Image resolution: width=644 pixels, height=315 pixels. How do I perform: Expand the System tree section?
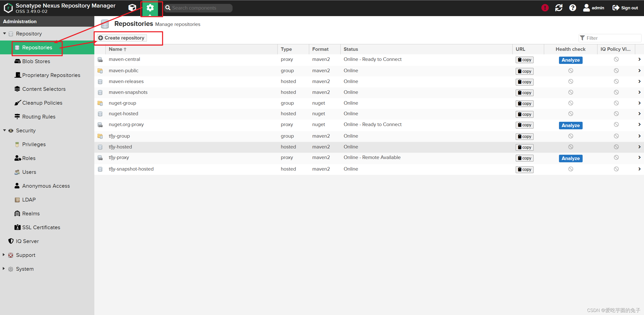(4, 268)
